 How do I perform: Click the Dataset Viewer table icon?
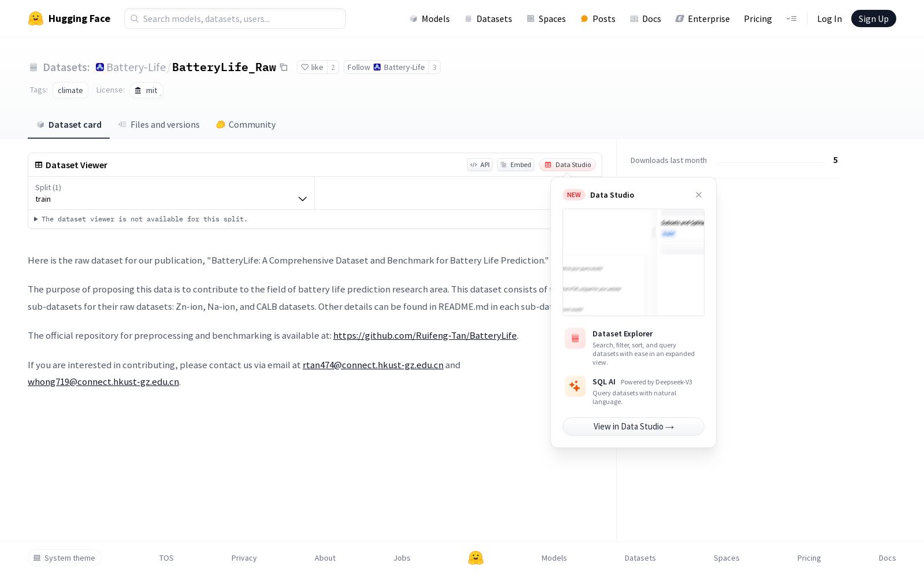click(39, 165)
